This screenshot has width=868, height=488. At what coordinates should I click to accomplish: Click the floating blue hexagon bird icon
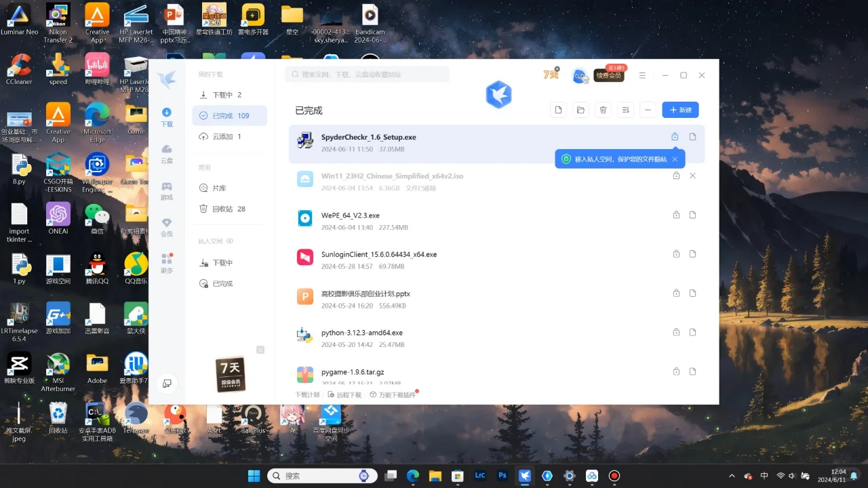pyautogui.click(x=498, y=95)
